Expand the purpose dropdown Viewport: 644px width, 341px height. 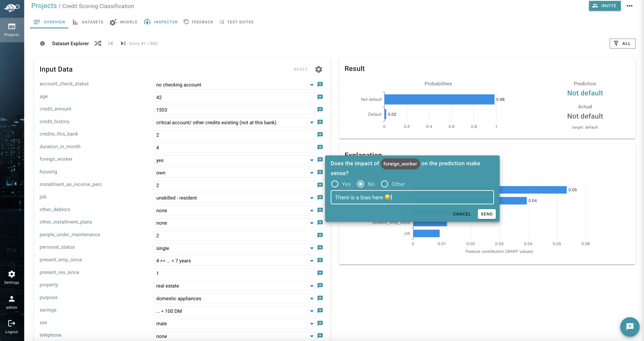(312, 298)
